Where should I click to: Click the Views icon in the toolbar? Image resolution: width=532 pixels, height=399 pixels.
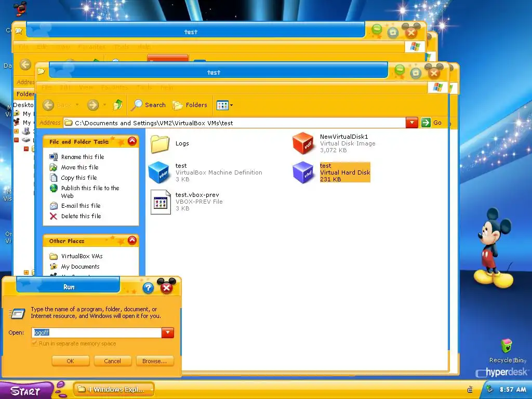222,105
